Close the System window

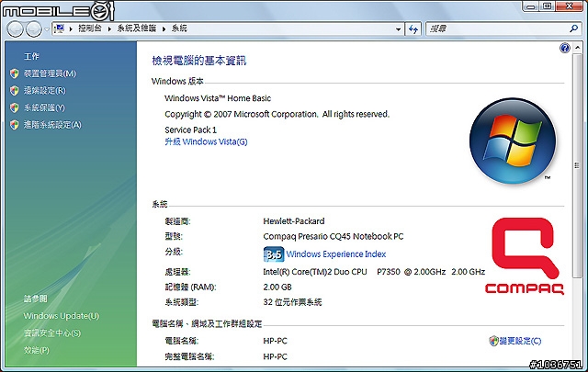click(570, 6)
